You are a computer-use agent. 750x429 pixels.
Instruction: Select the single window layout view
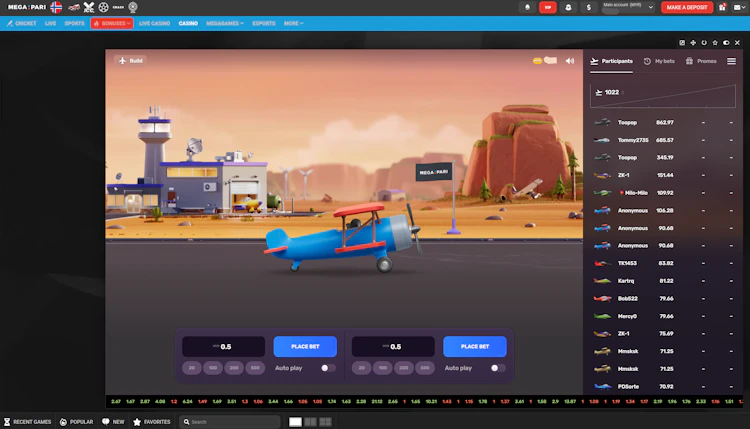(x=295, y=421)
